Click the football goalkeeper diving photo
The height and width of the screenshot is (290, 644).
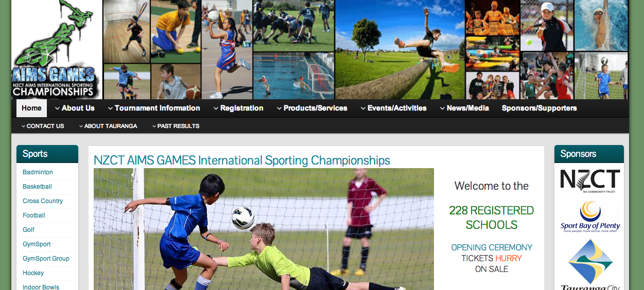264,229
